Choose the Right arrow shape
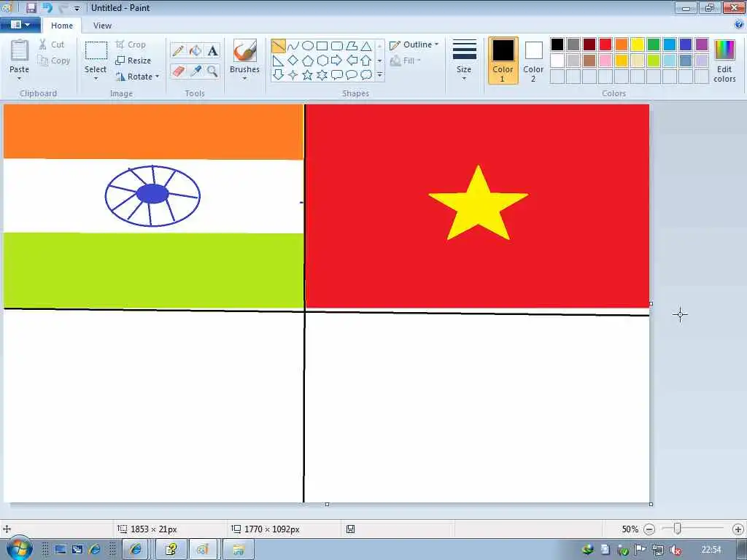The height and width of the screenshot is (560, 747). point(337,61)
